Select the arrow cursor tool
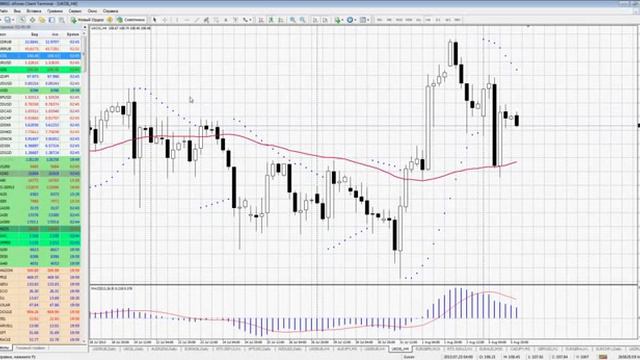 click(154, 20)
